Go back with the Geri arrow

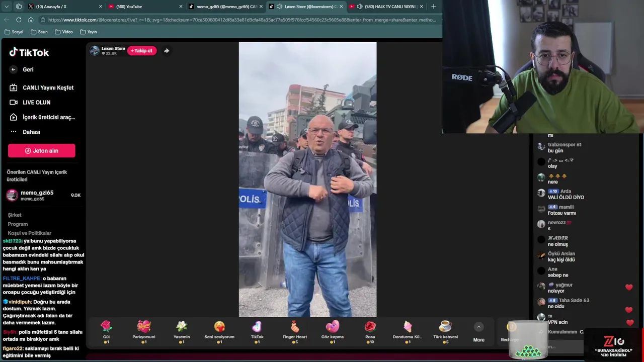point(13,69)
